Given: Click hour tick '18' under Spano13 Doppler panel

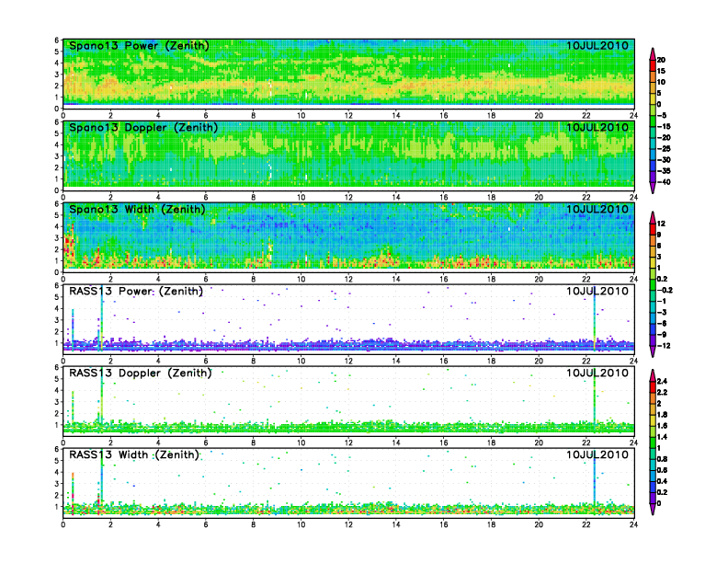Looking at the screenshot, I should click(491, 198).
